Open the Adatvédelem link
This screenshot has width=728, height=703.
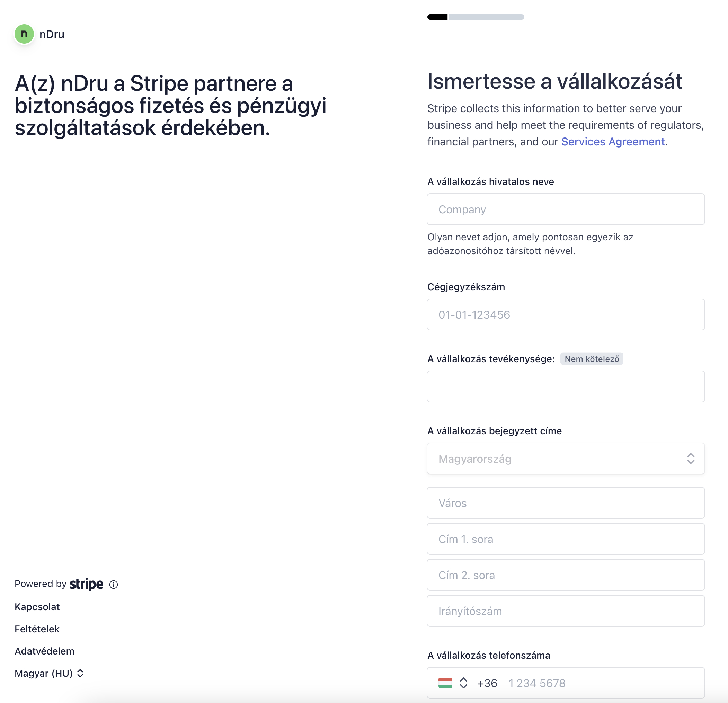coord(45,651)
